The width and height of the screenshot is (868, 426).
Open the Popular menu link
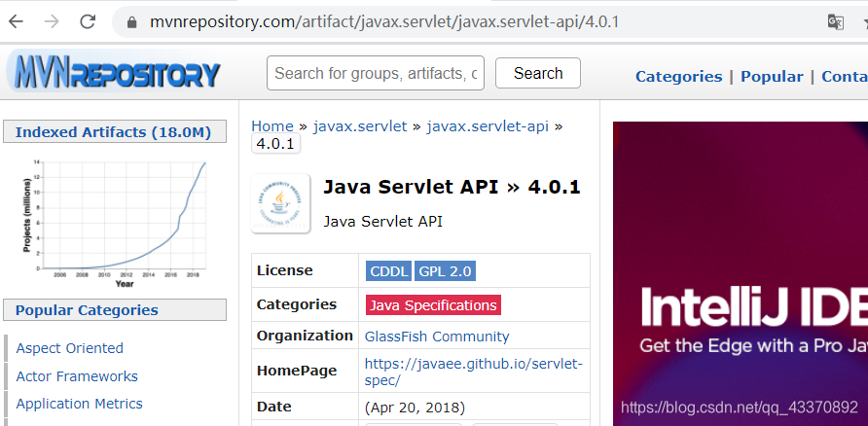[x=772, y=76]
